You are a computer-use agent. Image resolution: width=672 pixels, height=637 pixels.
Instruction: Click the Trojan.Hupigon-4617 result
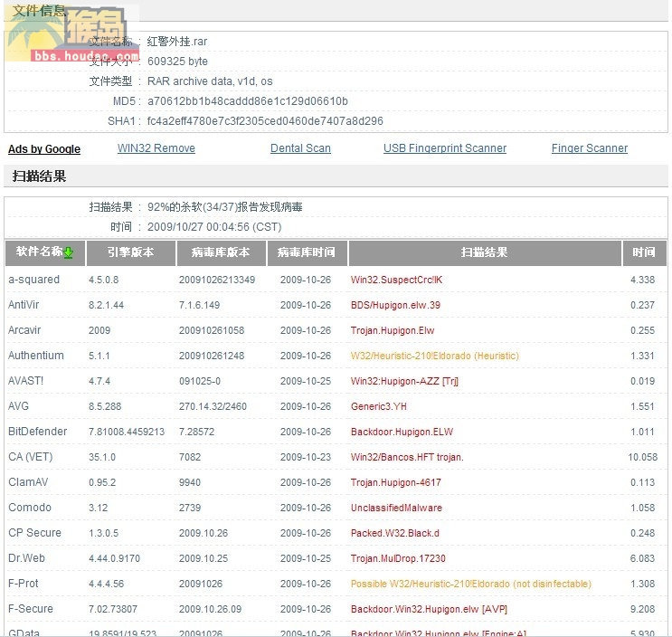[395, 482]
